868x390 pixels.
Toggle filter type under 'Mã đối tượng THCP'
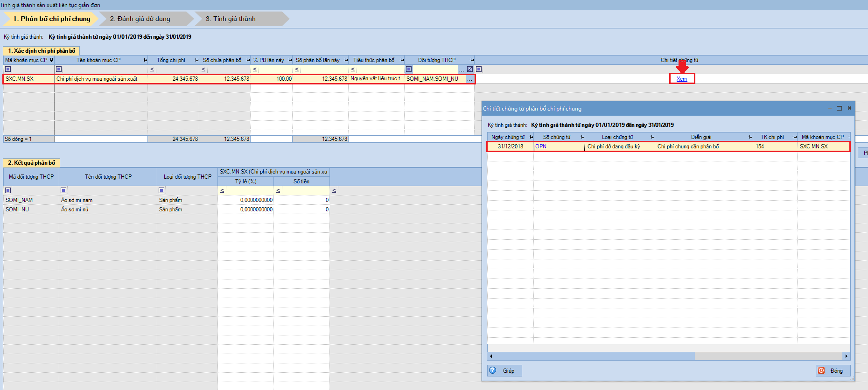[8, 190]
